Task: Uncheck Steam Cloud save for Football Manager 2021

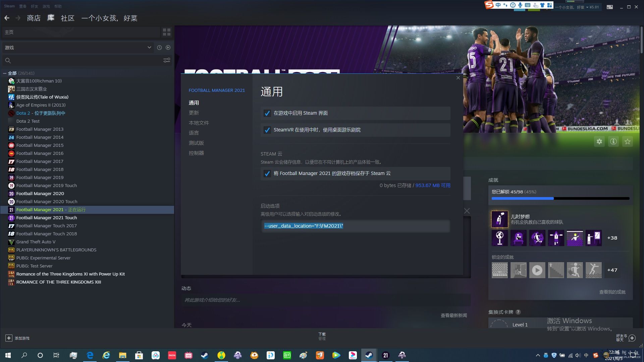Action: pos(267,174)
